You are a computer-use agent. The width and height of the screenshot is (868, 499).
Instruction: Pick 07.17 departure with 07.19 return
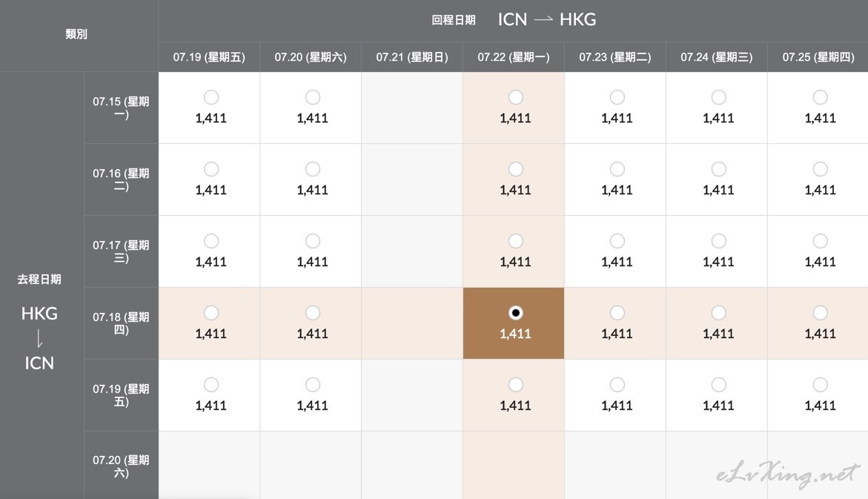point(211,241)
